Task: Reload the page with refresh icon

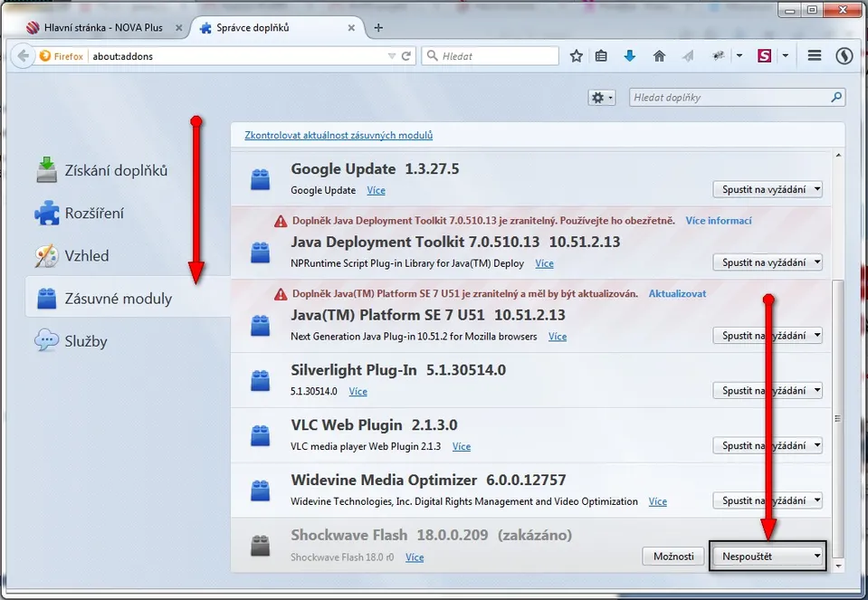Action: [x=406, y=56]
